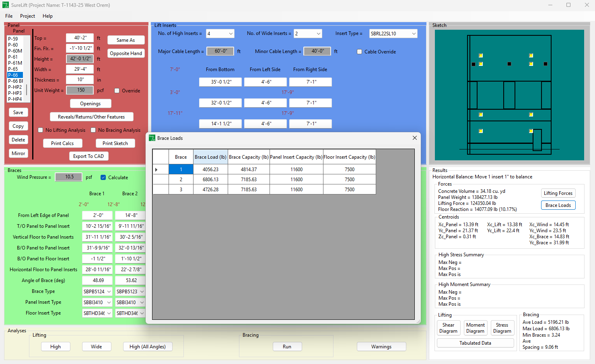This screenshot has width=595, height=364.
Task: Run the bracing analysis
Action: [x=287, y=347]
